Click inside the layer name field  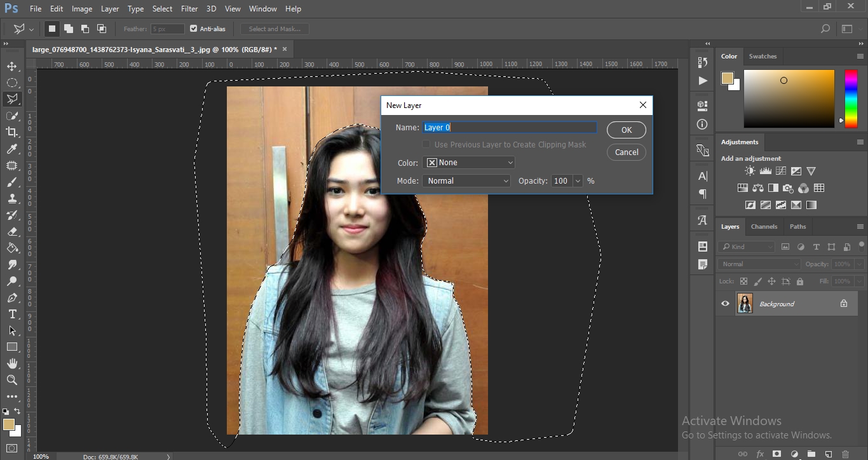pyautogui.click(x=508, y=127)
